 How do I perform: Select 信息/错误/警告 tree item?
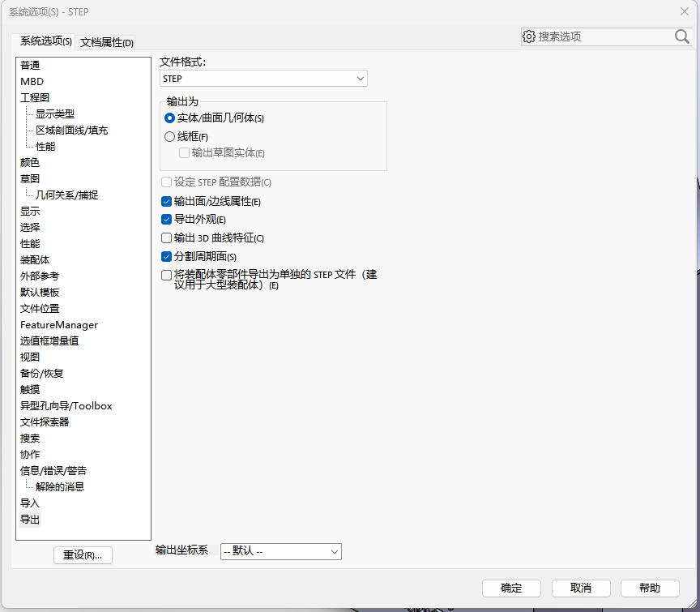point(53,471)
